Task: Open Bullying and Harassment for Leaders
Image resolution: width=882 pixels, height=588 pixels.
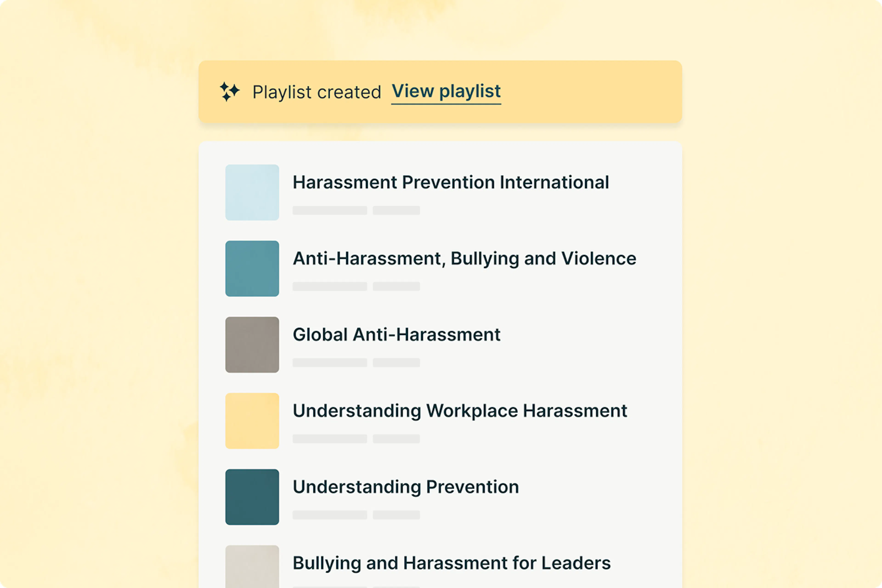Action: click(452, 563)
